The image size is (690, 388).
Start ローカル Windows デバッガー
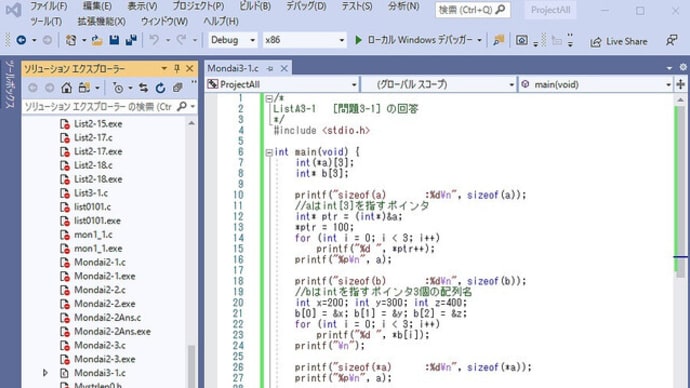pyautogui.click(x=418, y=40)
